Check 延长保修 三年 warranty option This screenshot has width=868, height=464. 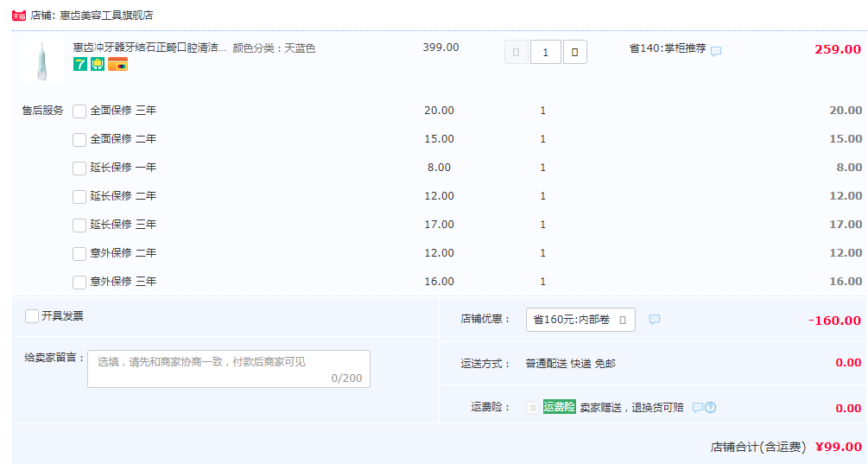pos(79,226)
